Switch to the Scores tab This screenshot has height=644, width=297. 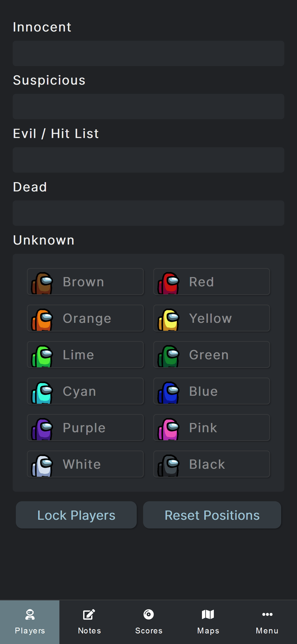click(149, 622)
